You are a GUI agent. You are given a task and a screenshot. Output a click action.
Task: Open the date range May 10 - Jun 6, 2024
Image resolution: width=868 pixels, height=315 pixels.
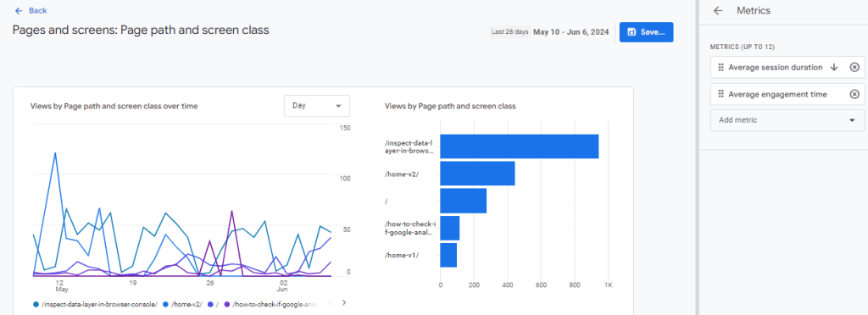(570, 32)
